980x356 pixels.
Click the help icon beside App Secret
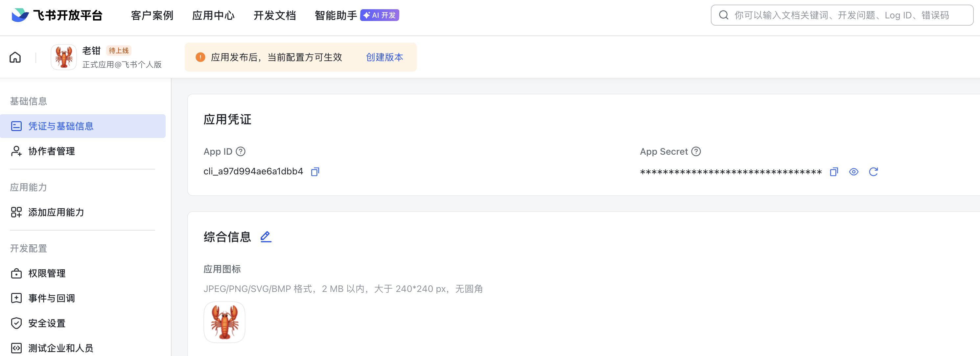(x=696, y=152)
